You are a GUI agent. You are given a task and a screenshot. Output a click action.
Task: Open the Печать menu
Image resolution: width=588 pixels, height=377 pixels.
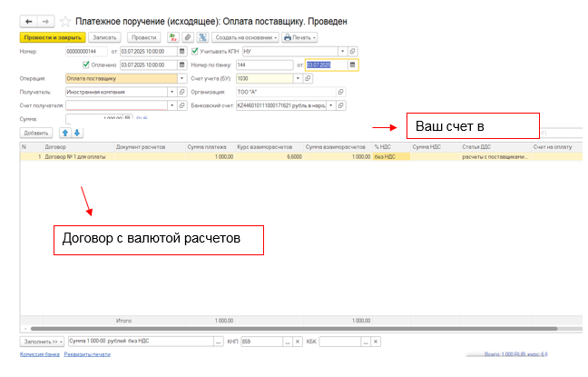click(x=299, y=37)
